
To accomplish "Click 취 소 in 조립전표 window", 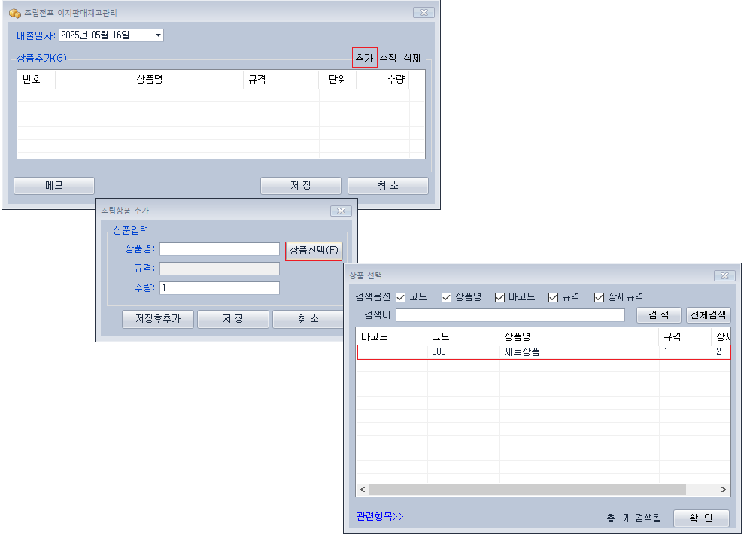I will 388,186.
